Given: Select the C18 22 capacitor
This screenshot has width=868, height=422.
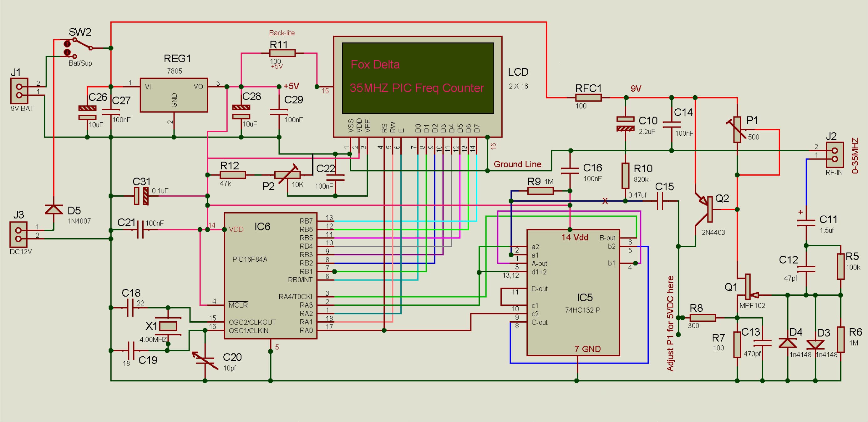Looking at the screenshot, I should (130, 308).
